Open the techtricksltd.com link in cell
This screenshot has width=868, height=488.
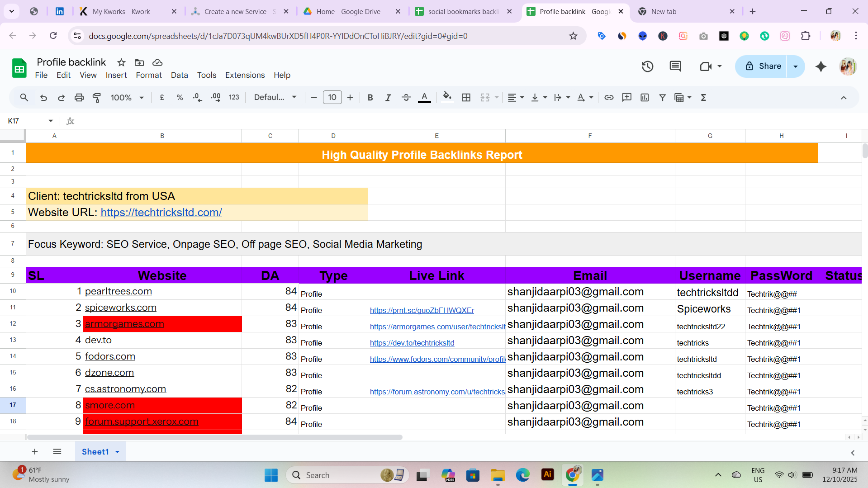(x=161, y=212)
